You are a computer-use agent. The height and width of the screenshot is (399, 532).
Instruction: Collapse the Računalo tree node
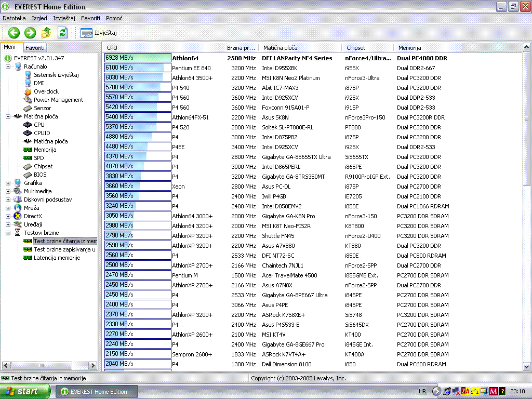tap(8, 66)
